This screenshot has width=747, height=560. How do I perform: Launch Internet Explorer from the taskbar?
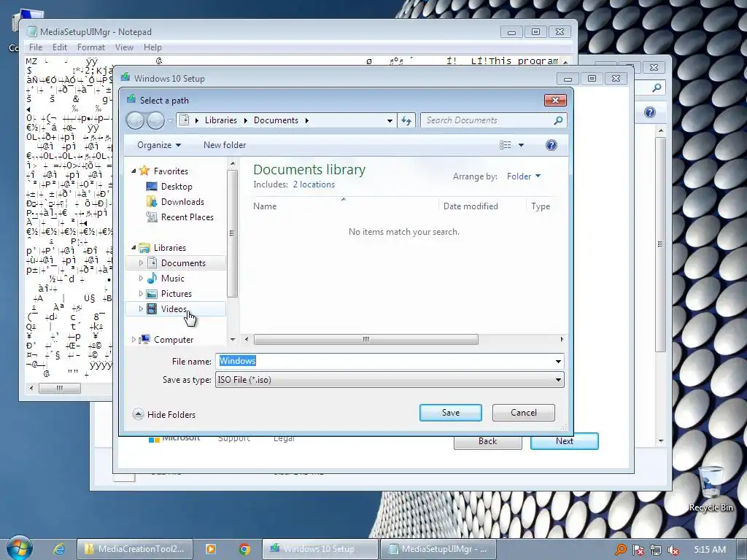pos(59,549)
